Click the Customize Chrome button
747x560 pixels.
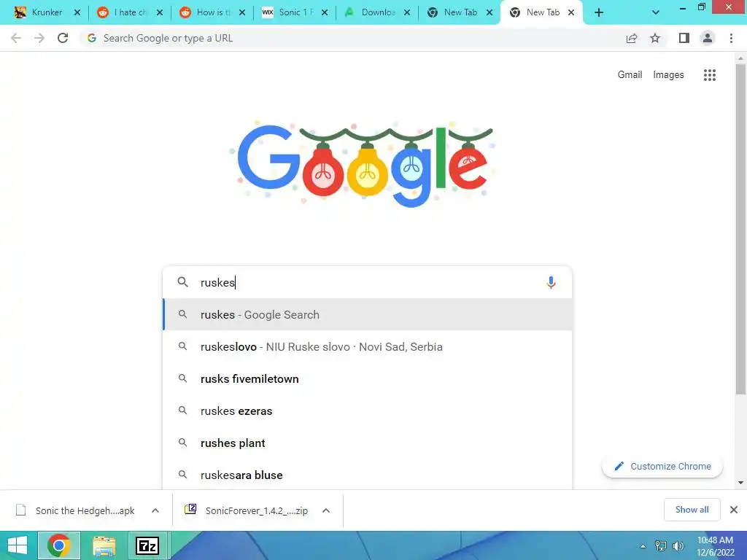point(662,466)
